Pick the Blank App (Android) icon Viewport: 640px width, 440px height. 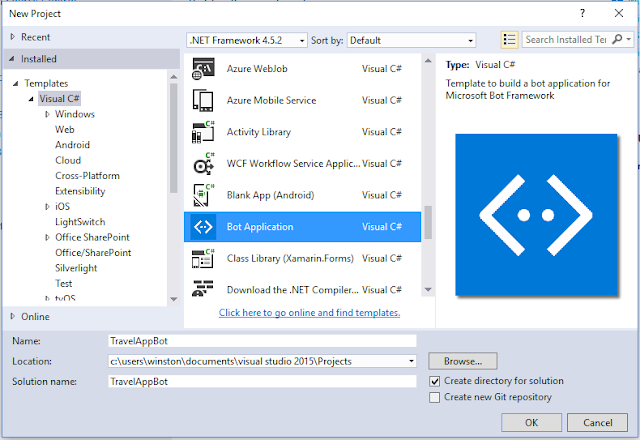tap(203, 195)
